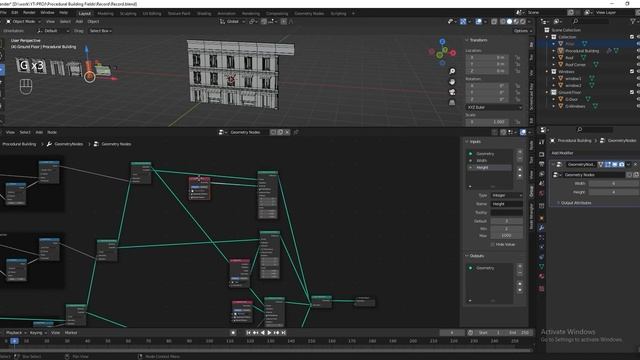Open the Object properties orange square tab
The width and height of the screenshot is (640, 360).
pos(542,218)
